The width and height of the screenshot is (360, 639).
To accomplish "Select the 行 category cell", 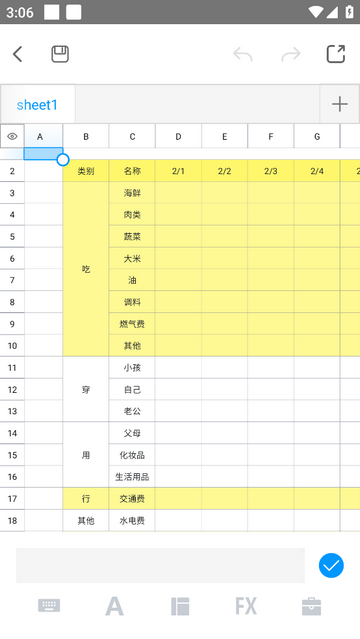I will click(86, 498).
